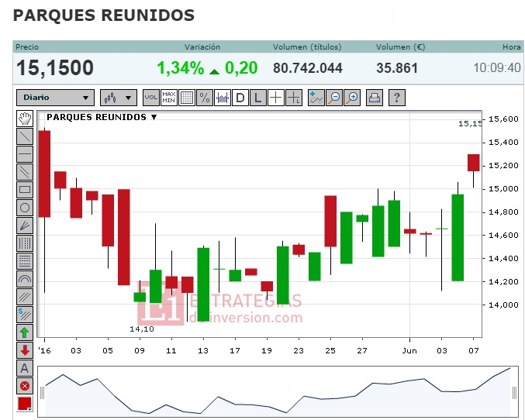This screenshot has width=525, height=420.
Task: Click the price value 15,1500
Action: tap(55, 68)
